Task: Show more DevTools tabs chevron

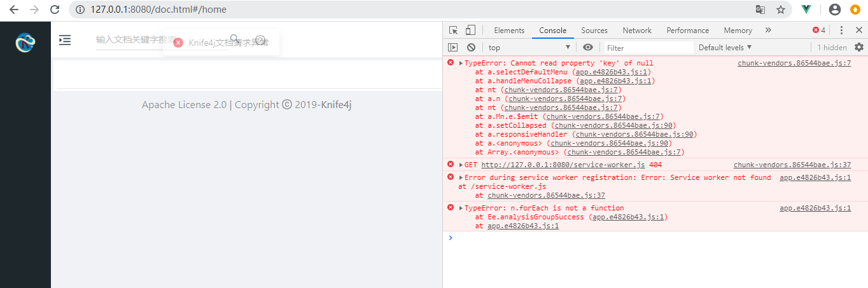Action: pos(768,30)
